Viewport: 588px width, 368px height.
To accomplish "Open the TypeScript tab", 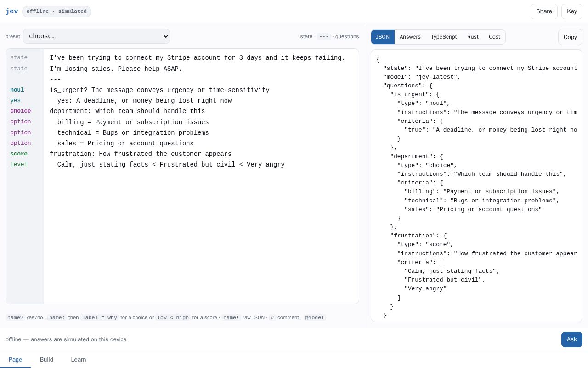I will coord(444,37).
